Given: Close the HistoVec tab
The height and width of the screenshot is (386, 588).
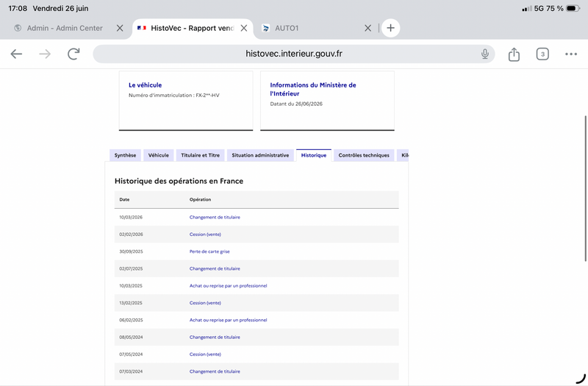Looking at the screenshot, I should point(244,28).
